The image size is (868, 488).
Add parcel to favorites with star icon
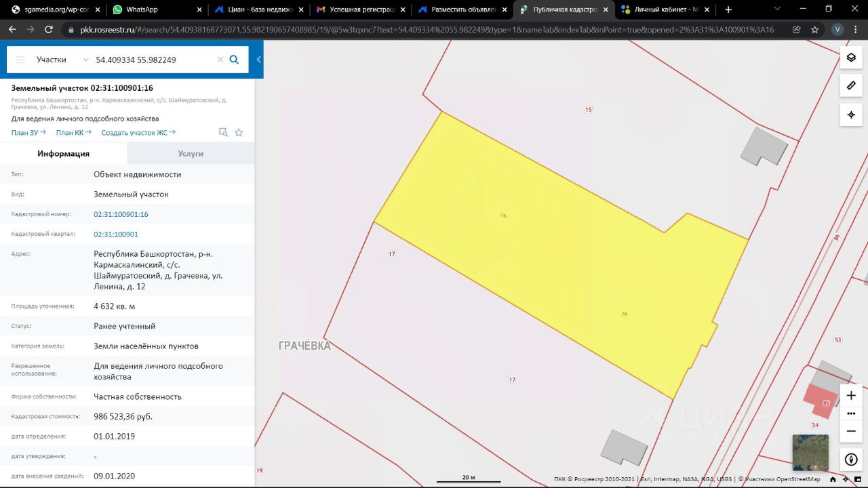[x=239, y=133]
